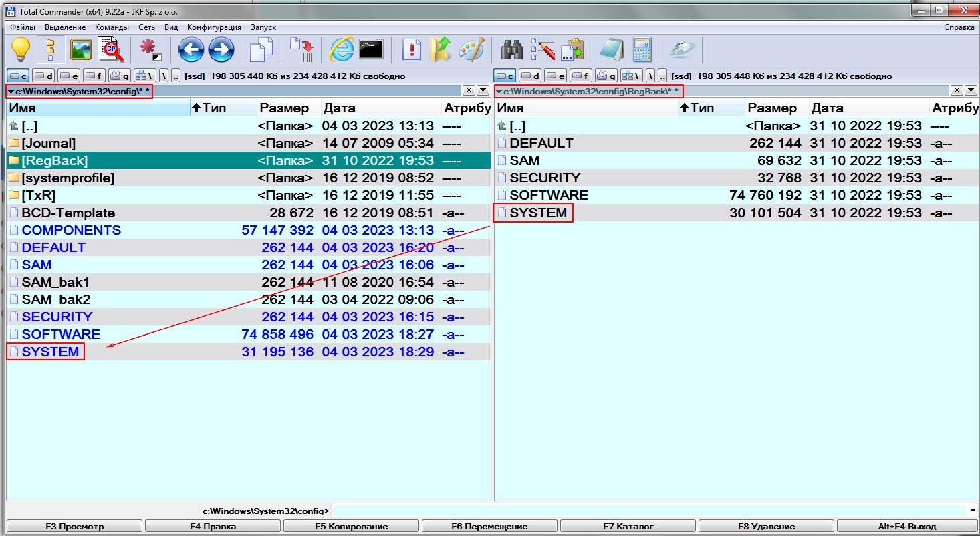
Task: Open the notepad toolbar icon
Action: click(611, 50)
